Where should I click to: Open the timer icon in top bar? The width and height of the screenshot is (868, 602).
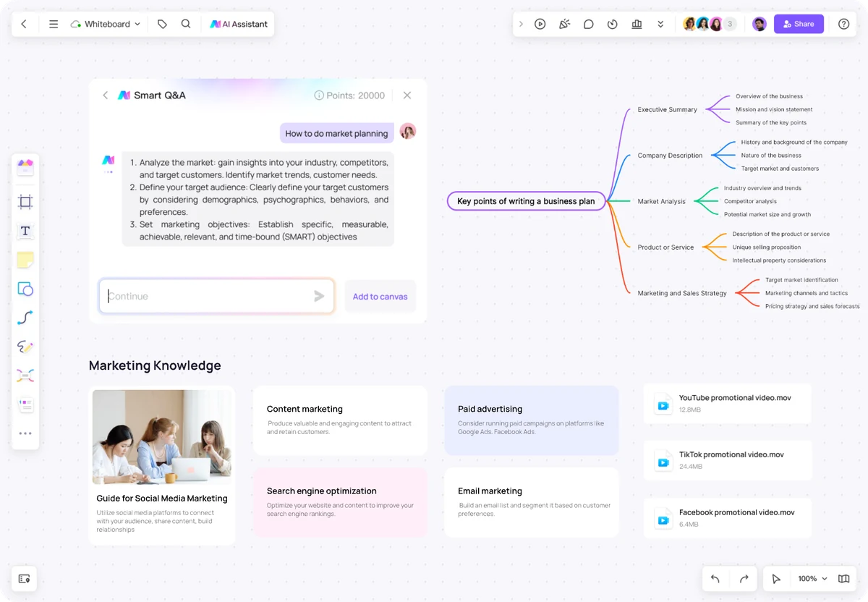[x=613, y=24]
